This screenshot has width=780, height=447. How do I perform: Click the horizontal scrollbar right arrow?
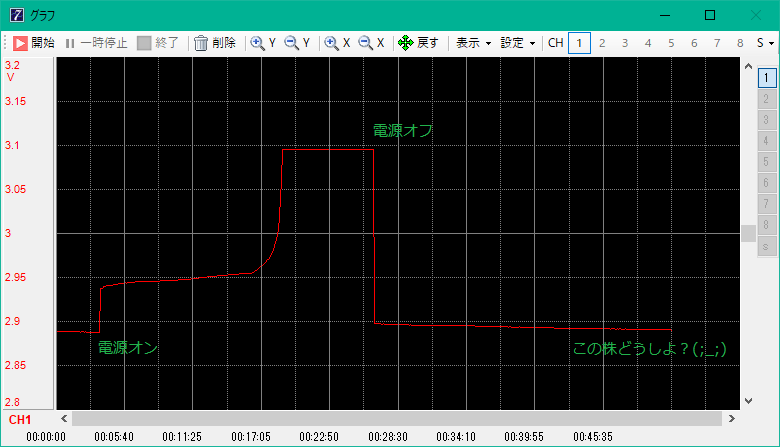(x=731, y=419)
